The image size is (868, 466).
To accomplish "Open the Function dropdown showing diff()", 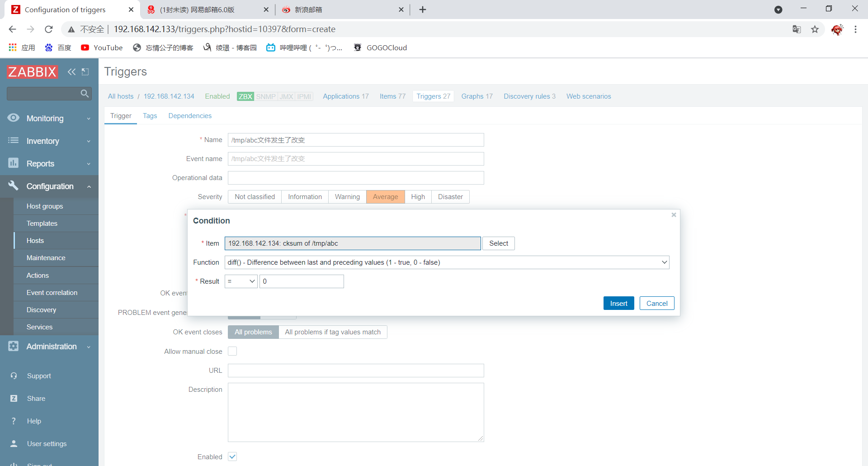I will tap(447, 262).
